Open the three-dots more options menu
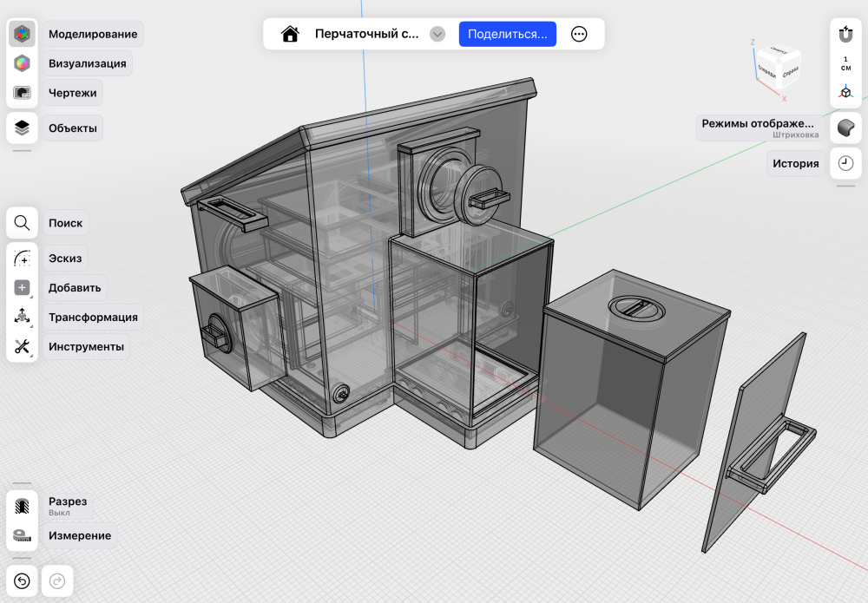The width and height of the screenshot is (868, 603). [x=578, y=35]
